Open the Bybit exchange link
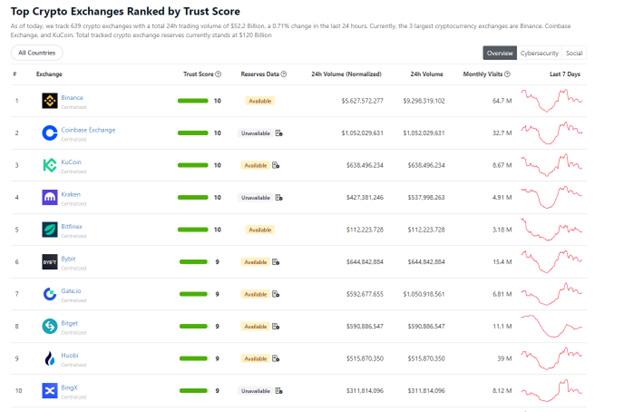Screen dimensions: 624x412 pos(68,259)
